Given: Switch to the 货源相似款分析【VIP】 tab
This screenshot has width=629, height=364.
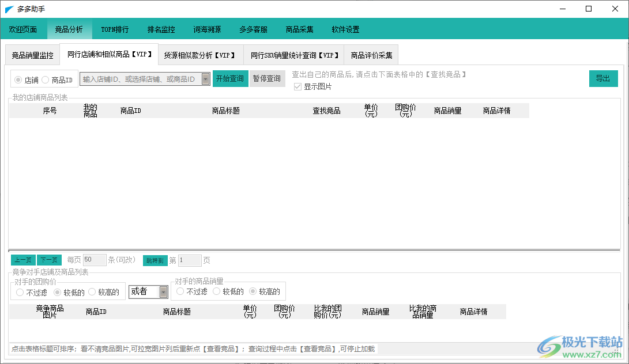Looking at the screenshot, I should pyautogui.click(x=201, y=54).
